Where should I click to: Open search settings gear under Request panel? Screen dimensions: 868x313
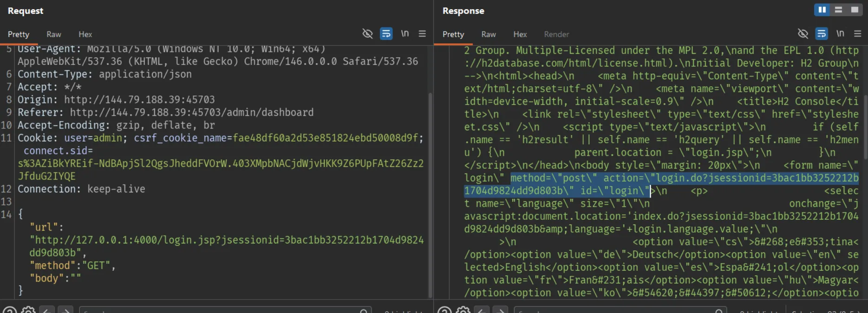28,310
